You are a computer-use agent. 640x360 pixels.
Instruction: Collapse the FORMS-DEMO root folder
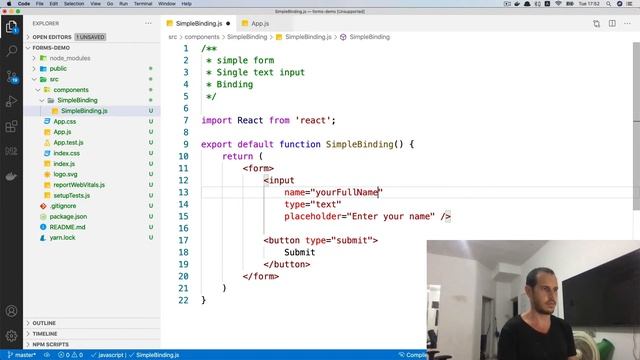[51, 48]
